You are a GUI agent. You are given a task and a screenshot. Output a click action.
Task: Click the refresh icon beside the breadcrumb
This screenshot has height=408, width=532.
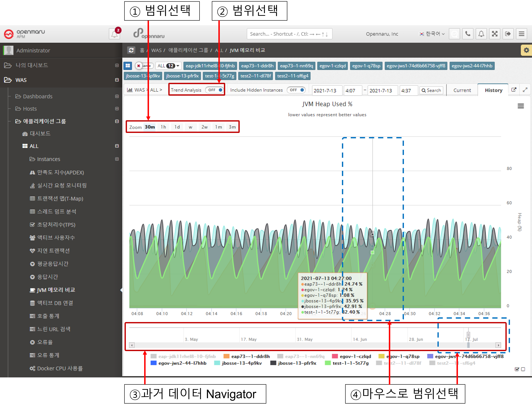[131, 50]
